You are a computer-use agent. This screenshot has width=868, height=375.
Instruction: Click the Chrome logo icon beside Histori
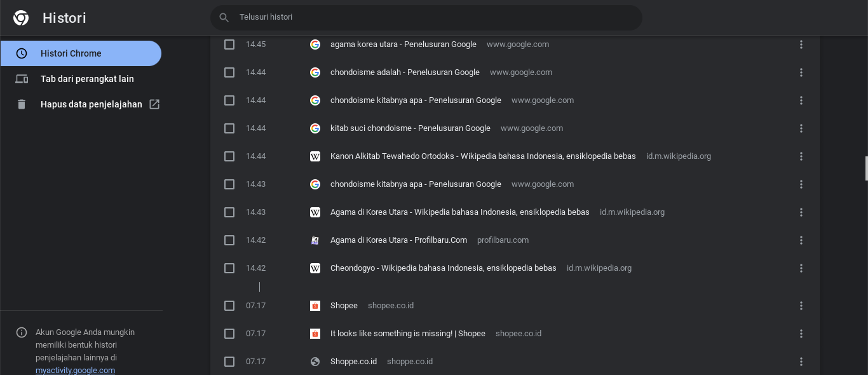pyautogui.click(x=21, y=18)
